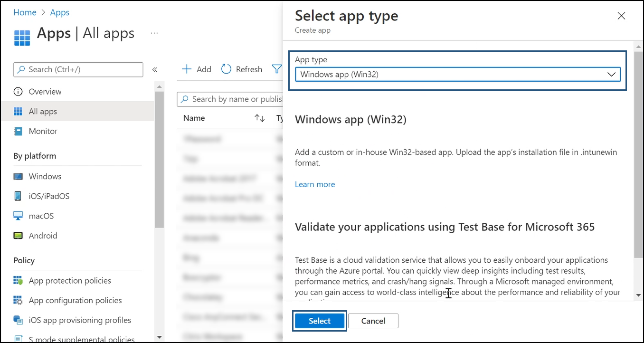
Task: Click the Apps grid icon beside the title
Action: [x=22, y=37]
